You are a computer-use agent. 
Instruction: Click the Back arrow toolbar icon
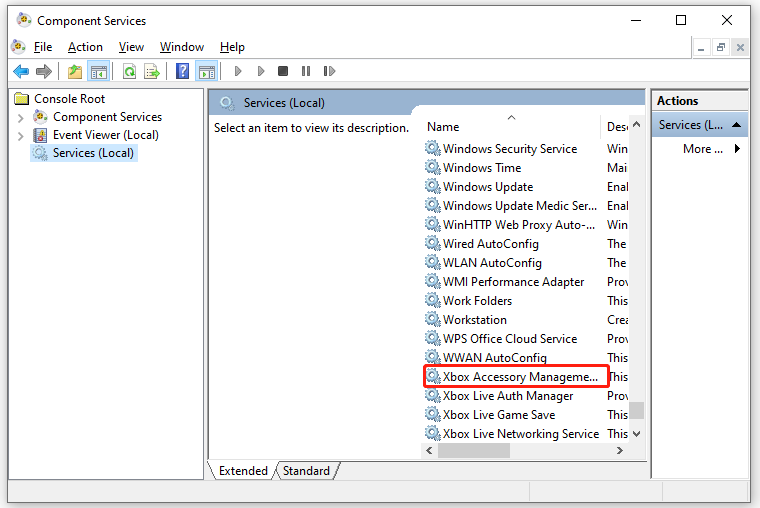coord(21,71)
